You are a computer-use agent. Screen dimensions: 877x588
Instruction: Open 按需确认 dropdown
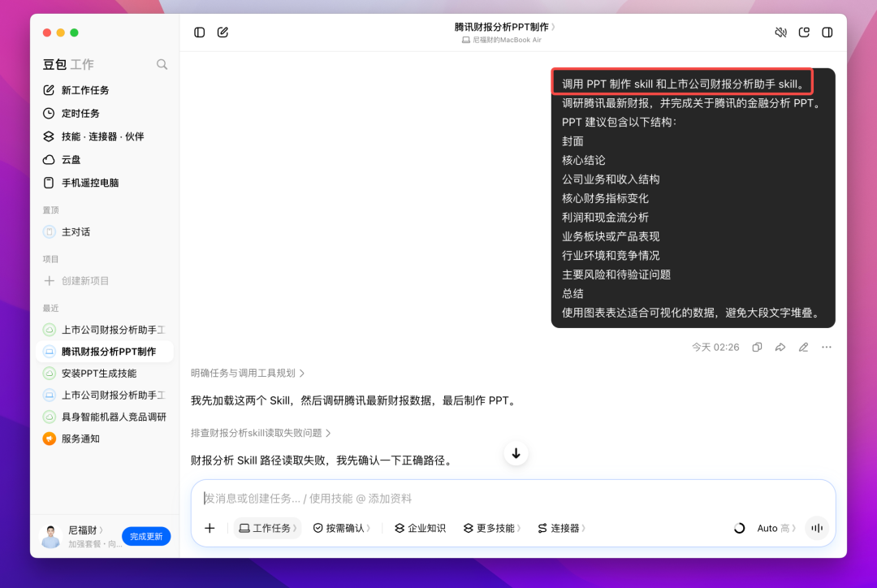point(341,528)
